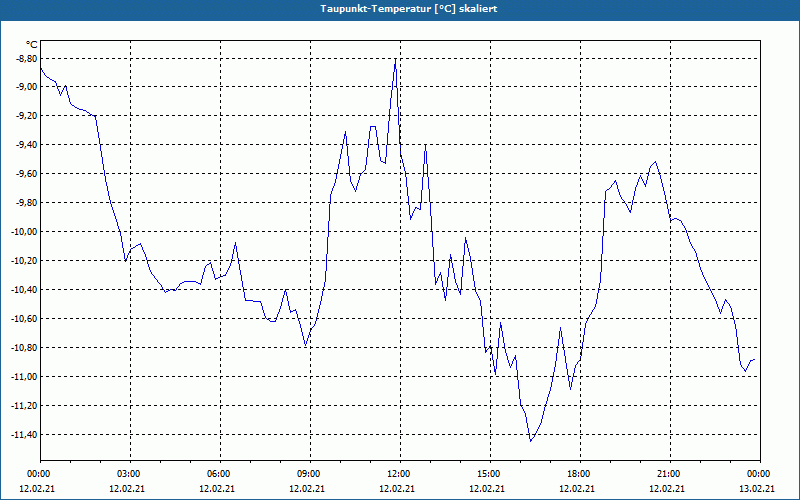This screenshot has height=500, width=800.
Task: Select the x-axis time label "18:00"
Action: [580, 474]
